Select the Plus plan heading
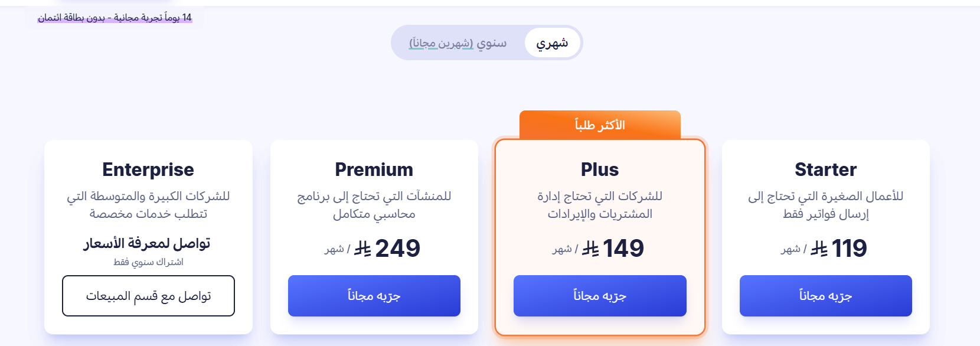Image resolution: width=980 pixels, height=346 pixels. coord(599,169)
